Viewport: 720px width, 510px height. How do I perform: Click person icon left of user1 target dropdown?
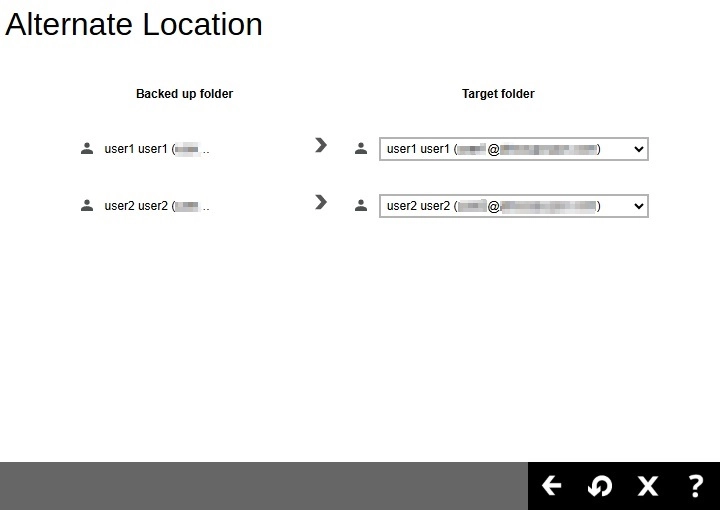tap(361, 149)
